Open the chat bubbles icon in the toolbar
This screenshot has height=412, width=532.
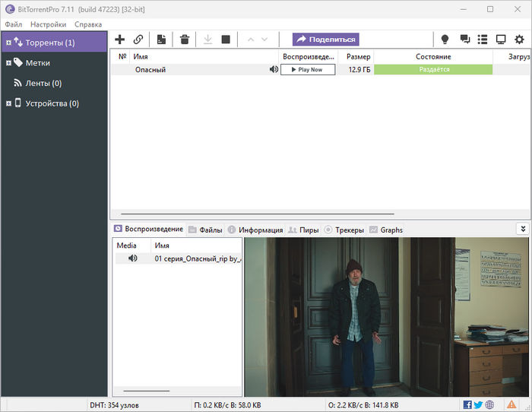click(x=465, y=40)
